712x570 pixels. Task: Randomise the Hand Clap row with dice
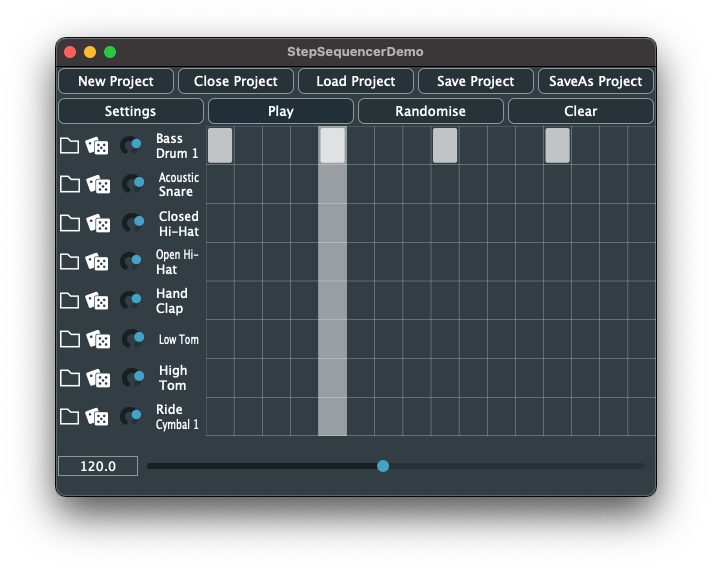click(97, 301)
